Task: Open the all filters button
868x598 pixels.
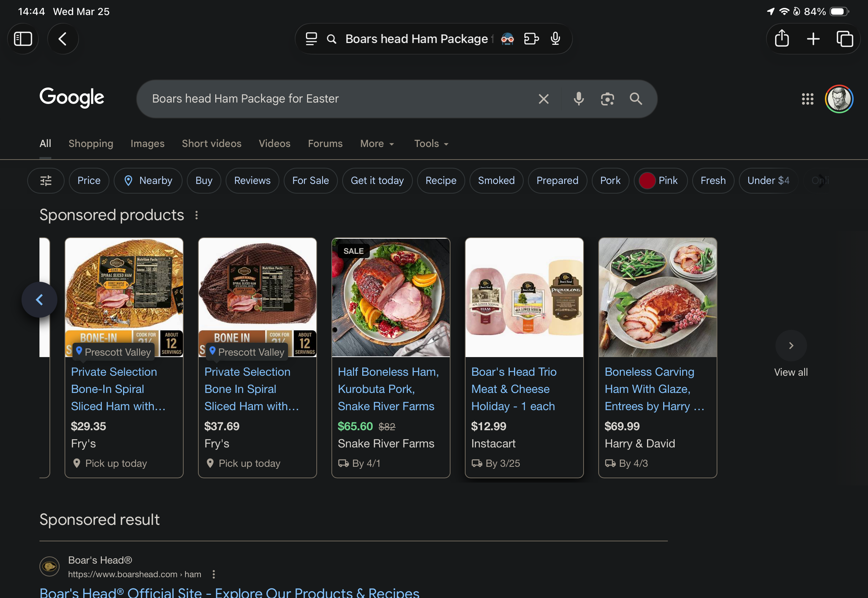Action: [46, 181]
